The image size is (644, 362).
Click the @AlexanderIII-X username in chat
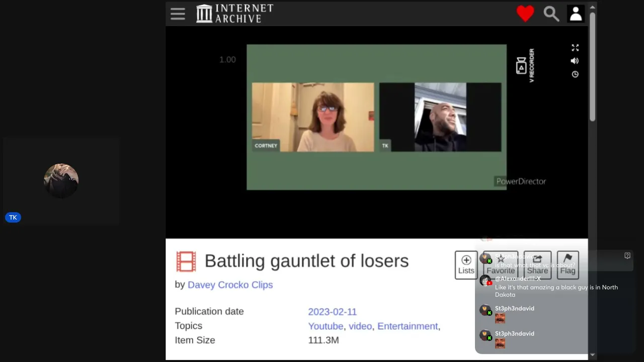[x=518, y=279]
